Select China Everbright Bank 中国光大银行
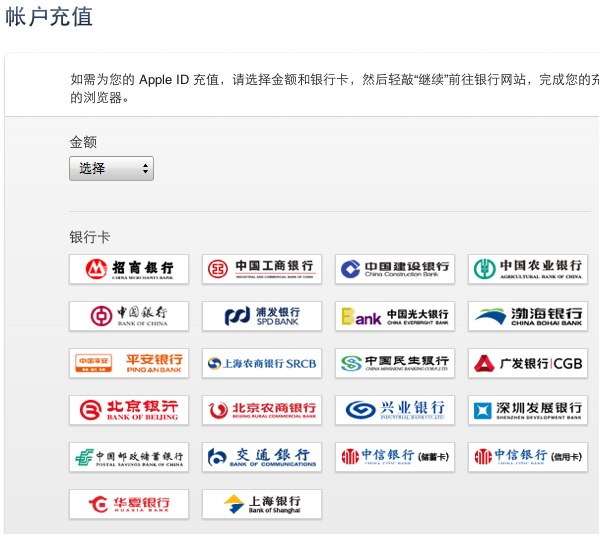 point(395,316)
